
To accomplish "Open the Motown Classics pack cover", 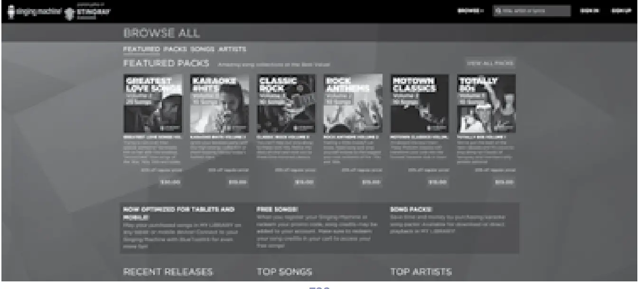I will pos(420,104).
